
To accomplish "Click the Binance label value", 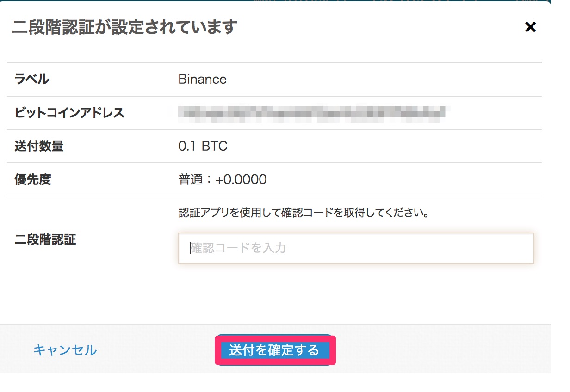I will click(x=202, y=79).
